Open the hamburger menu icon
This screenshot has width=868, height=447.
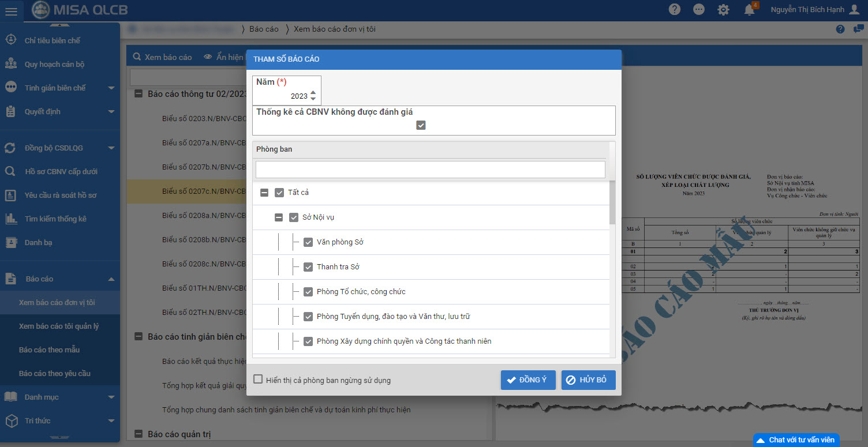click(11, 11)
